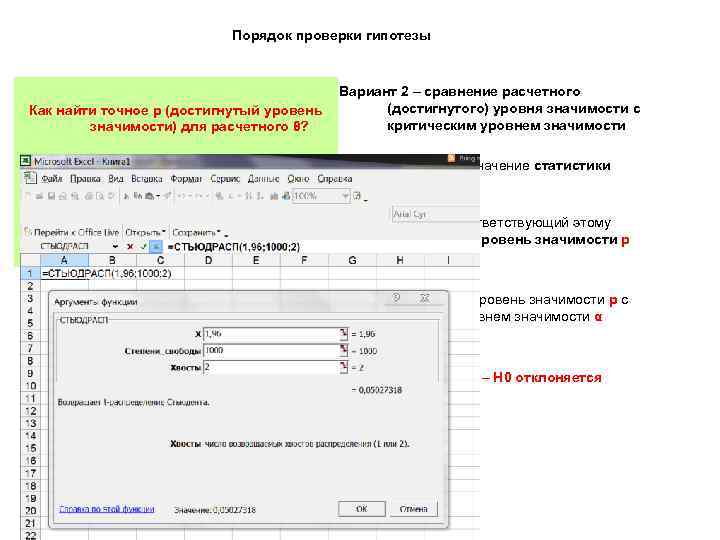Select column A header
The height and width of the screenshot is (540, 720).
(64, 260)
